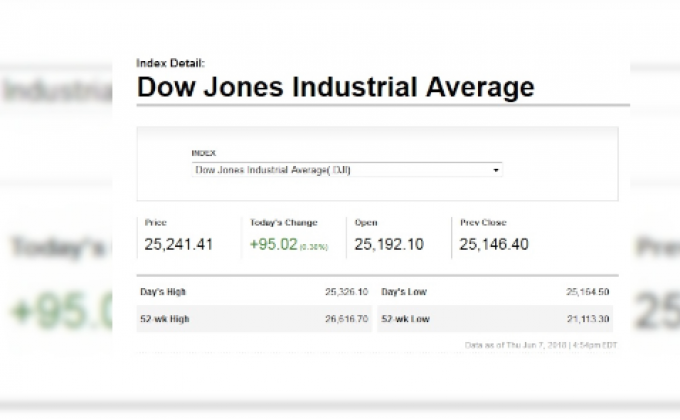This screenshot has width=680, height=420.
Task: Select the Price value 25,241.41
Action: click(178, 244)
